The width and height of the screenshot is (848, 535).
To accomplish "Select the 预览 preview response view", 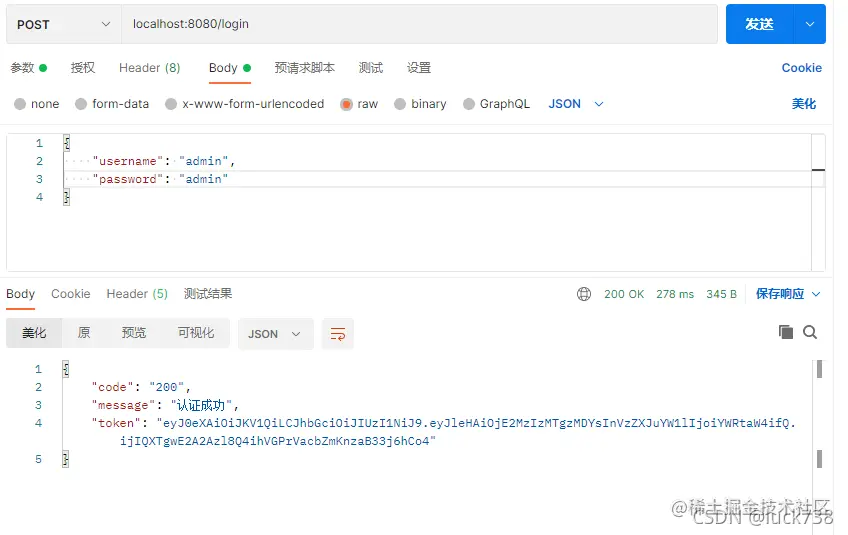I will point(134,333).
